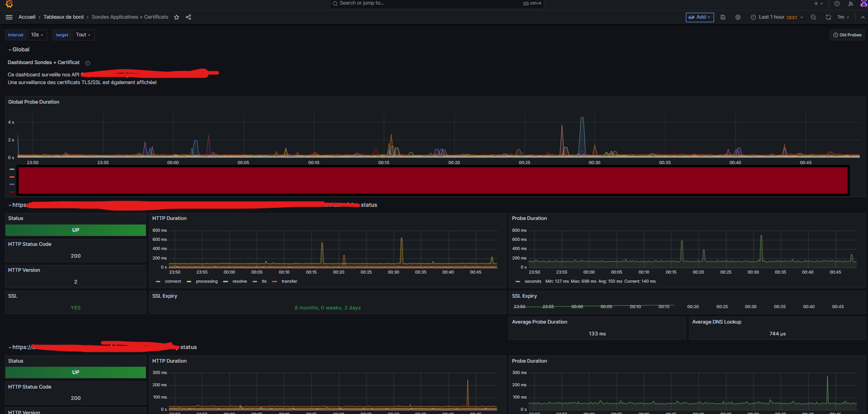Click the CEST timezone label
The width and height of the screenshot is (868, 414).
click(x=792, y=18)
